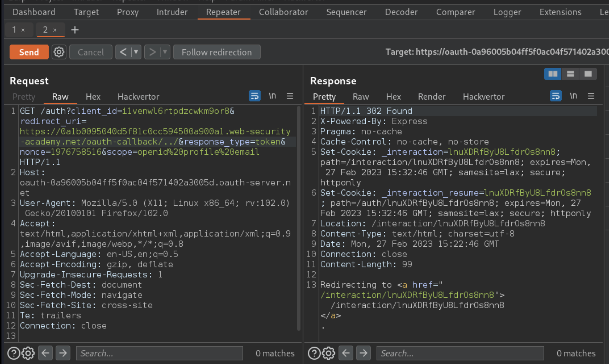609x364 pixels.
Task: Open the Collaborator tab
Action: coord(284,12)
